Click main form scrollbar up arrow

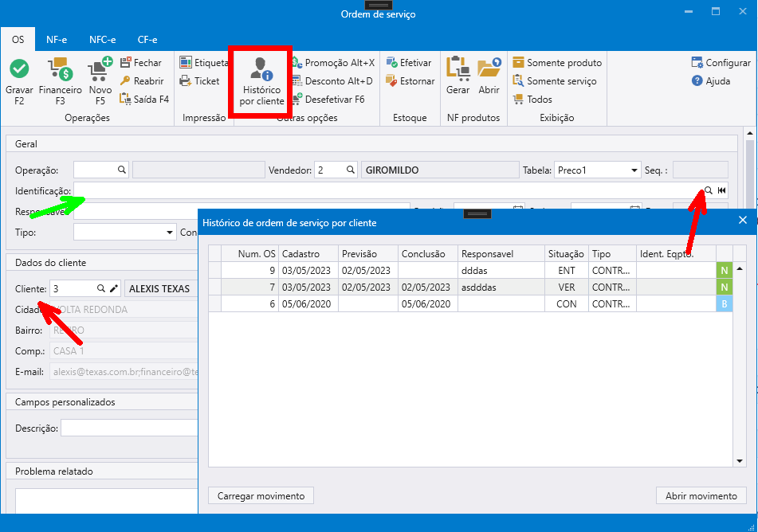click(x=750, y=133)
